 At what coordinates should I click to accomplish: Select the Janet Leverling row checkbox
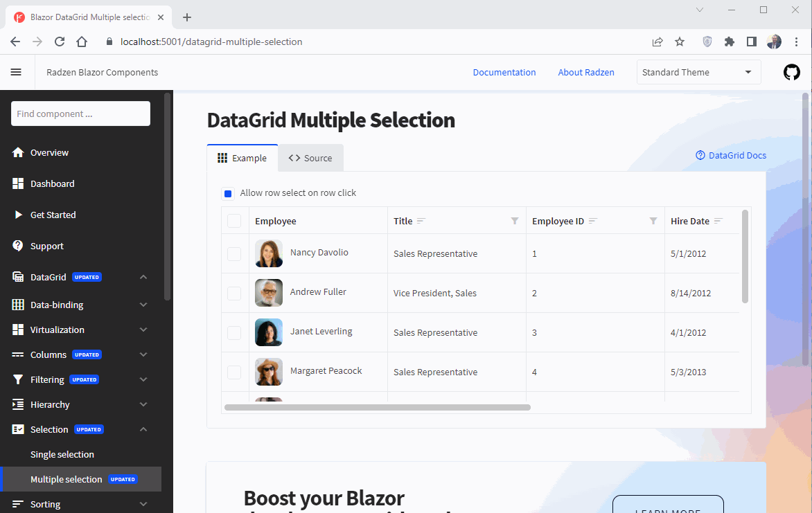234,332
